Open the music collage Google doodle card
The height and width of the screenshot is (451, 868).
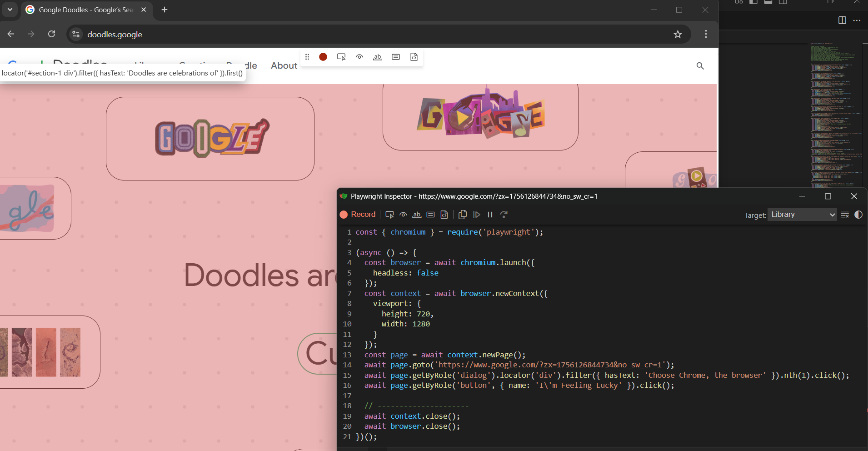(x=480, y=117)
